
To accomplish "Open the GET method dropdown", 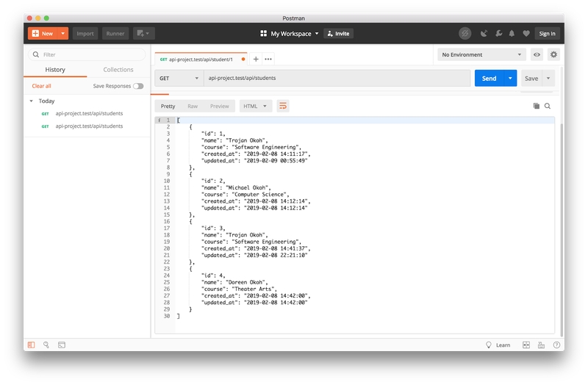I will (179, 78).
